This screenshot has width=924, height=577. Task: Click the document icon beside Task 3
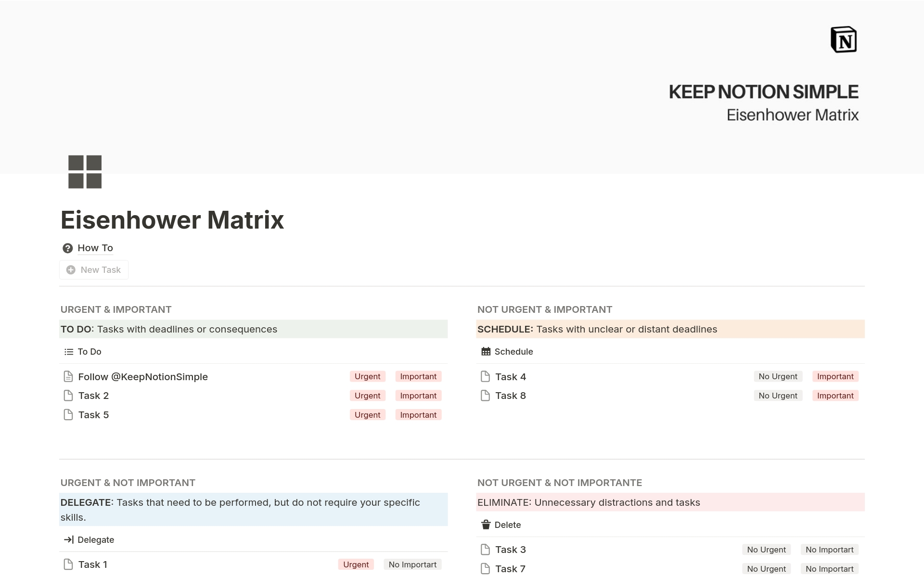[486, 550]
